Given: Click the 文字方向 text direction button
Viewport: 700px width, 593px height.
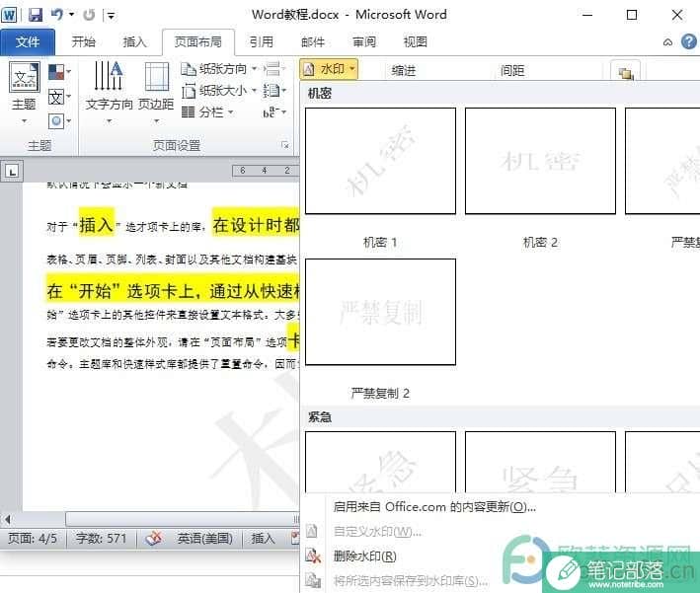Looking at the screenshot, I should (x=109, y=93).
